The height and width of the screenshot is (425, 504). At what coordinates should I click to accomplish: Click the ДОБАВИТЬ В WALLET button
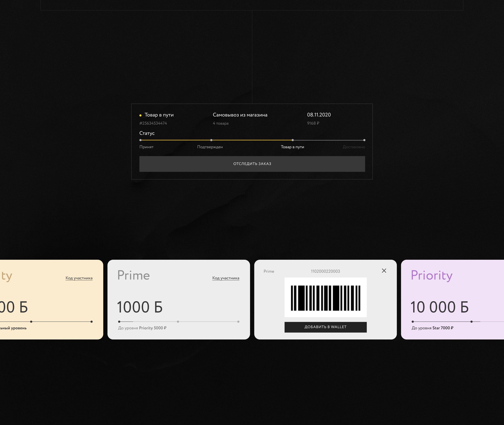tap(325, 327)
